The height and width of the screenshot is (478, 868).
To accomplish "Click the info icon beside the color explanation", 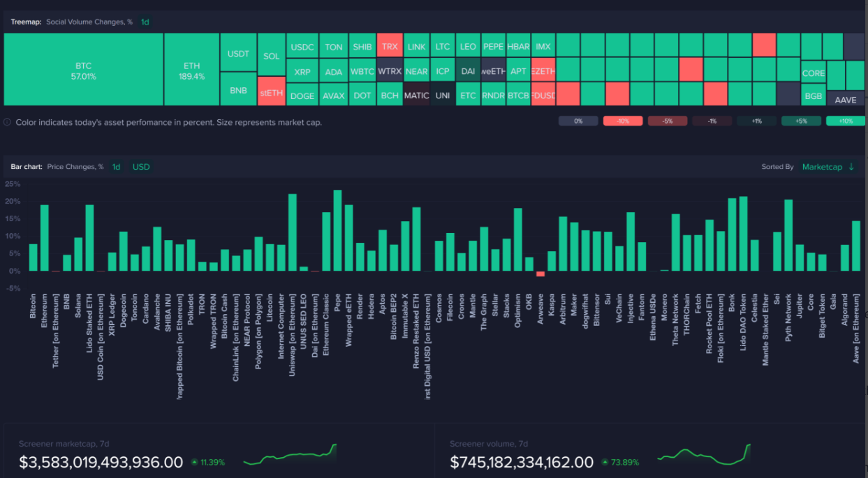I will coord(7,122).
